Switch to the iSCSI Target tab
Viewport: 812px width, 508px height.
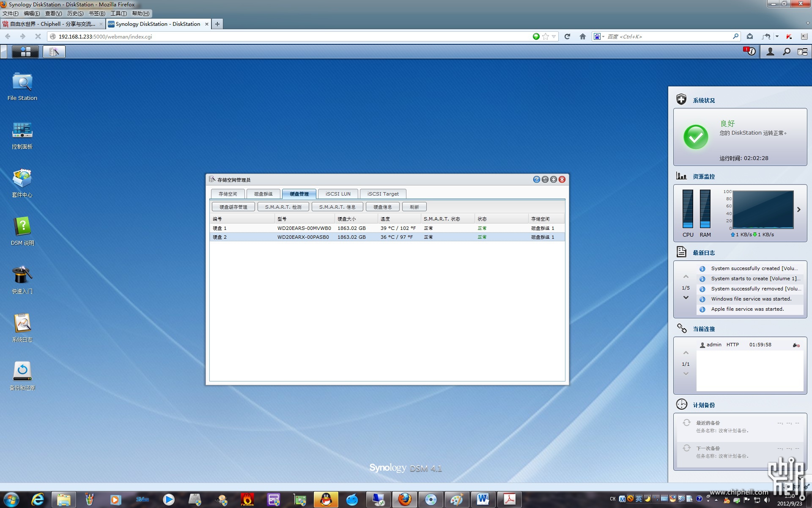pos(383,194)
